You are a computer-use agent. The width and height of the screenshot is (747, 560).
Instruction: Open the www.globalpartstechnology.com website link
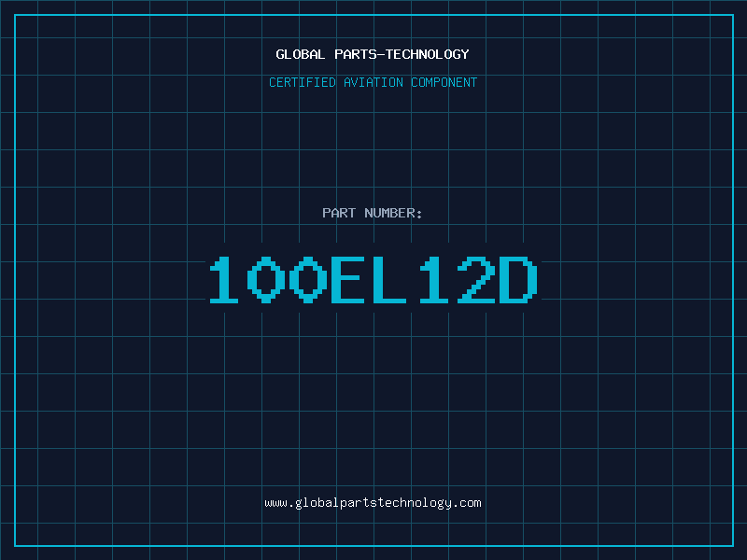click(373, 503)
